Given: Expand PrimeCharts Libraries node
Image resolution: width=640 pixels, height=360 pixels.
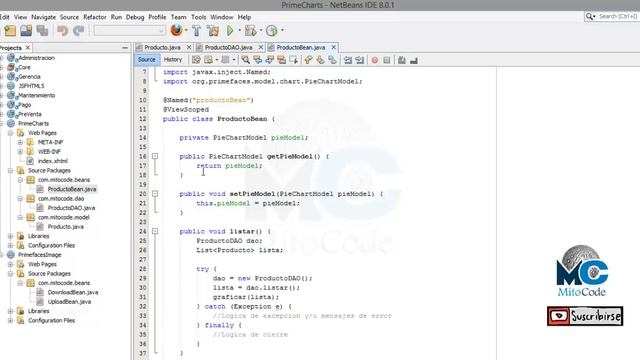Looking at the screenshot, I should (11, 236).
